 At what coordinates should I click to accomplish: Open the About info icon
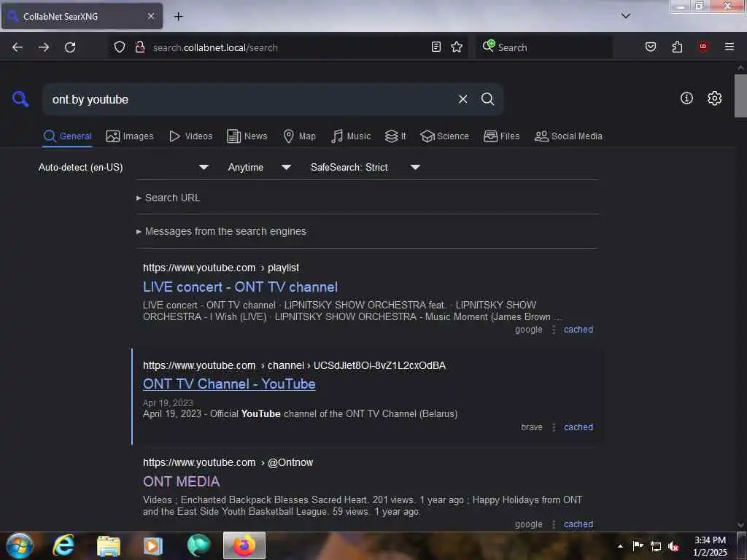pos(686,98)
